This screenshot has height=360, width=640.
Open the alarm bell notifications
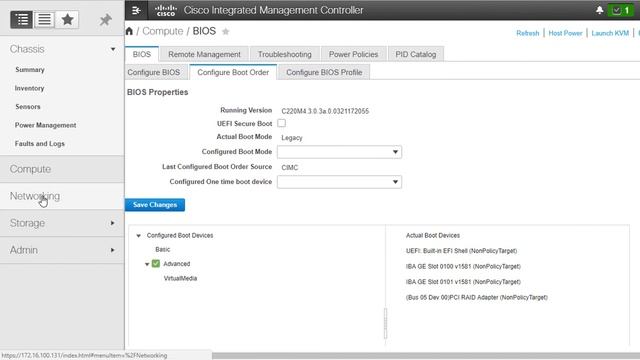coord(600,10)
